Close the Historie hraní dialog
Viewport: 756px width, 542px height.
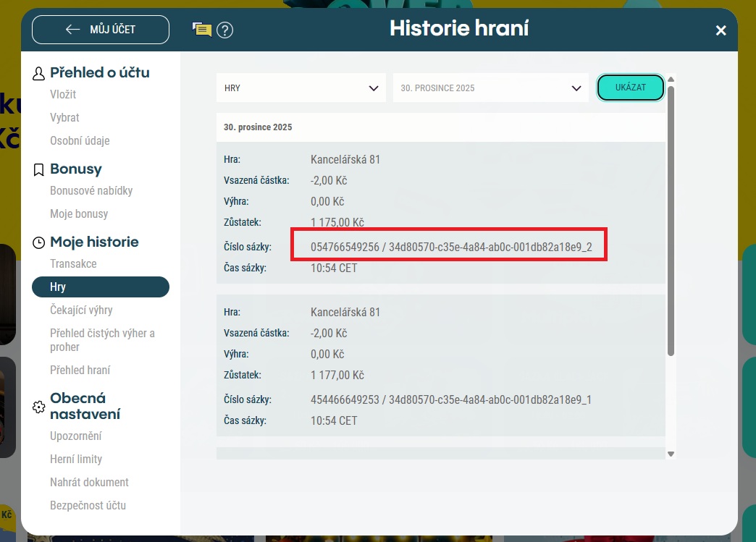(721, 30)
